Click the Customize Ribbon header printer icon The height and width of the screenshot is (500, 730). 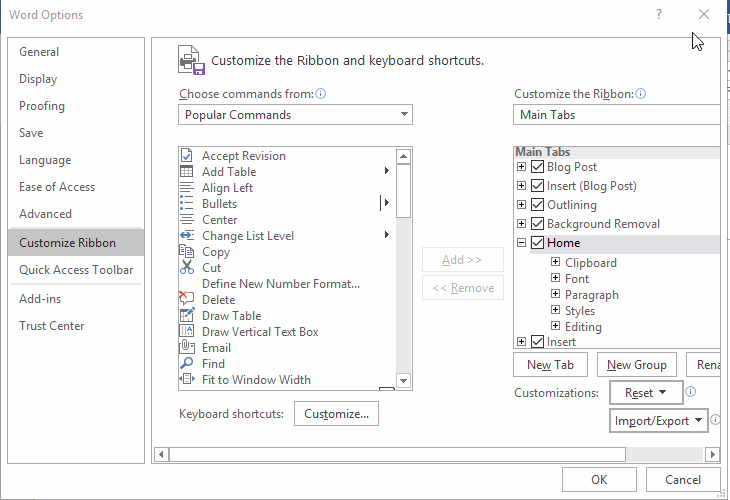(x=191, y=60)
